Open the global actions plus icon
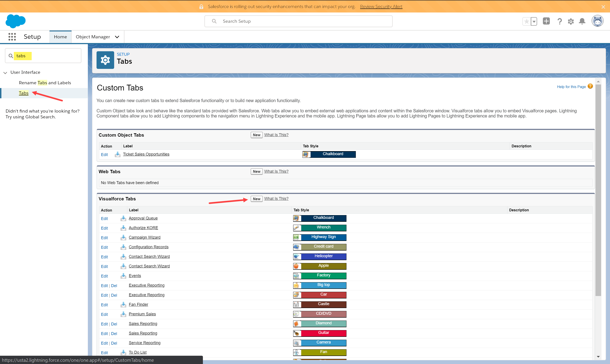 (546, 21)
